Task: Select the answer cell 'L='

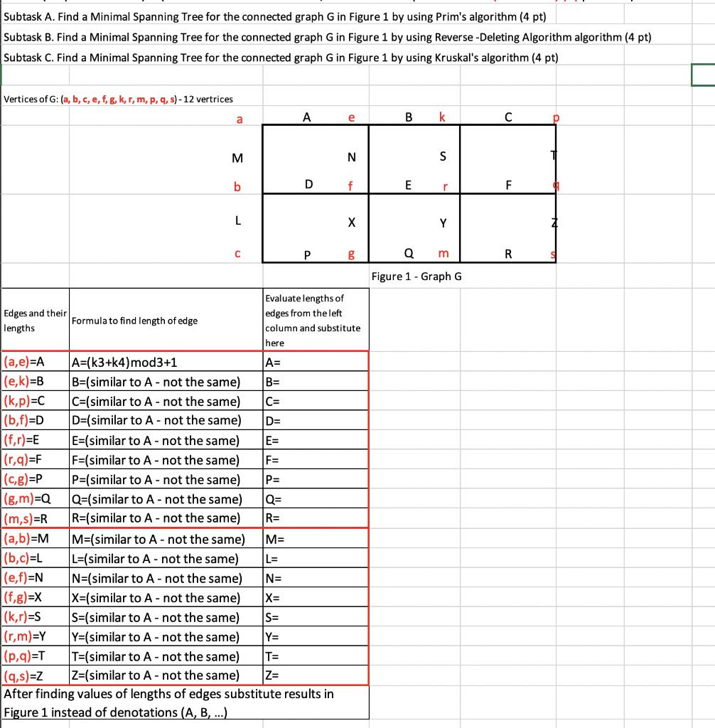Action: point(316,559)
